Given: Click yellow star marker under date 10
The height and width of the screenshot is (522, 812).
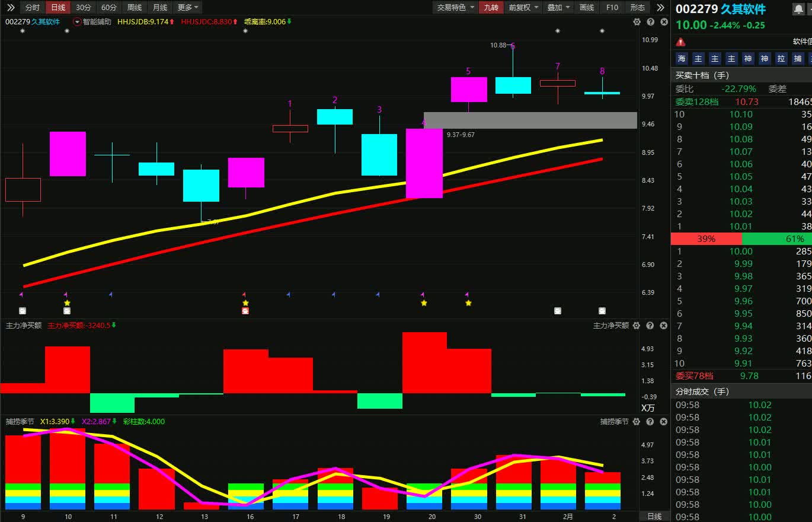Looking at the screenshot, I should (x=67, y=303).
